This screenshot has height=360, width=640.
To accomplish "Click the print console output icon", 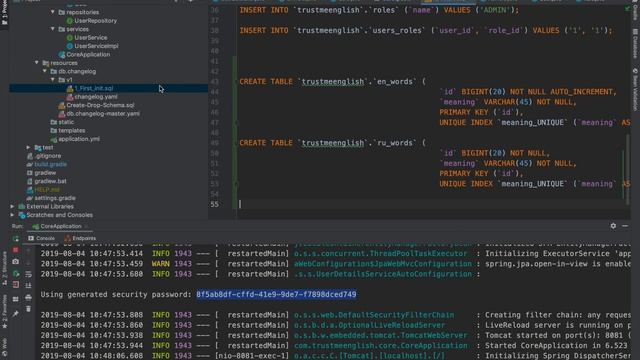I will pyautogui.click(x=28, y=298).
